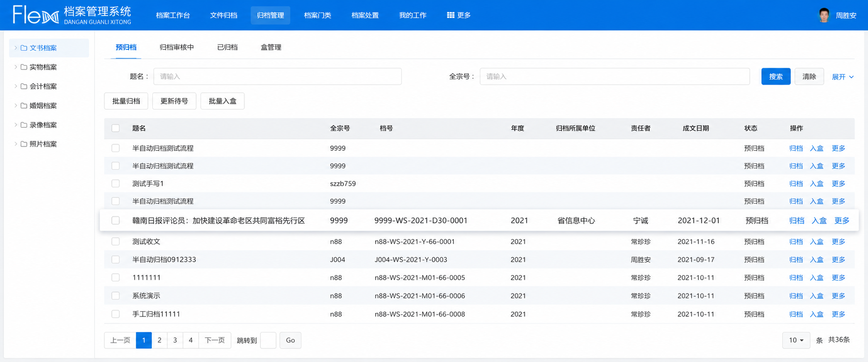Open the 文件归档 menu
868x362 pixels.
223,15
